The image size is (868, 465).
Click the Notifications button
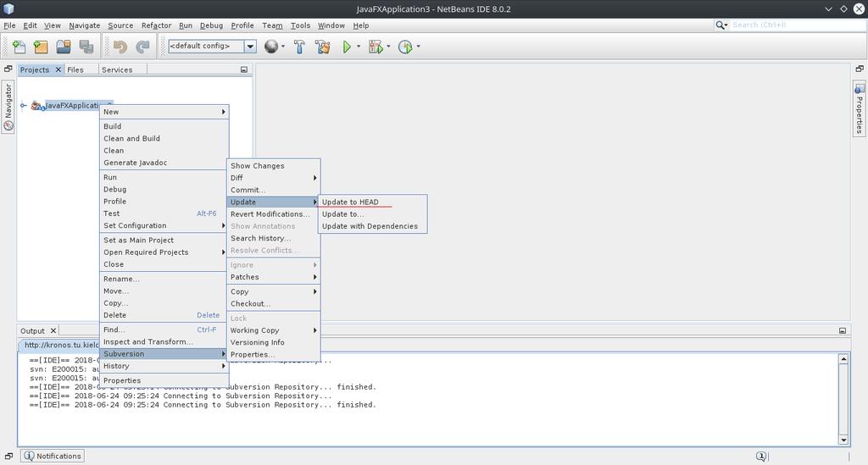53,457
